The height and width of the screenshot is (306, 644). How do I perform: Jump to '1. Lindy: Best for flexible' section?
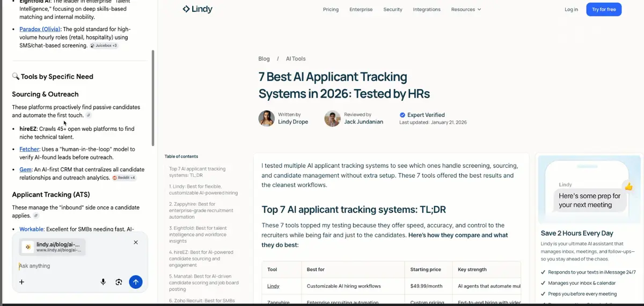[203, 190]
